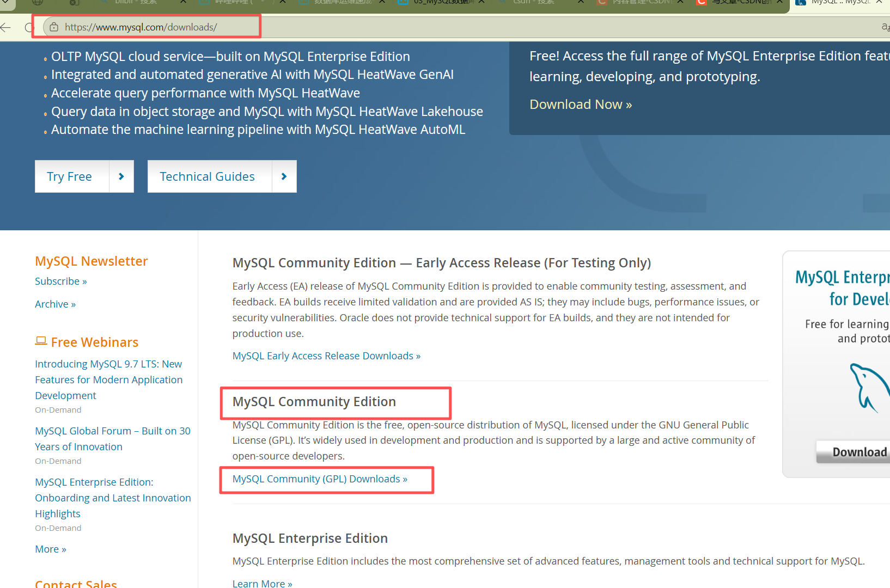Image resolution: width=890 pixels, height=588 pixels.
Task: Follow the Enterprise Edition Learn More » link
Action: pyautogui.click(x=263, y=583)
